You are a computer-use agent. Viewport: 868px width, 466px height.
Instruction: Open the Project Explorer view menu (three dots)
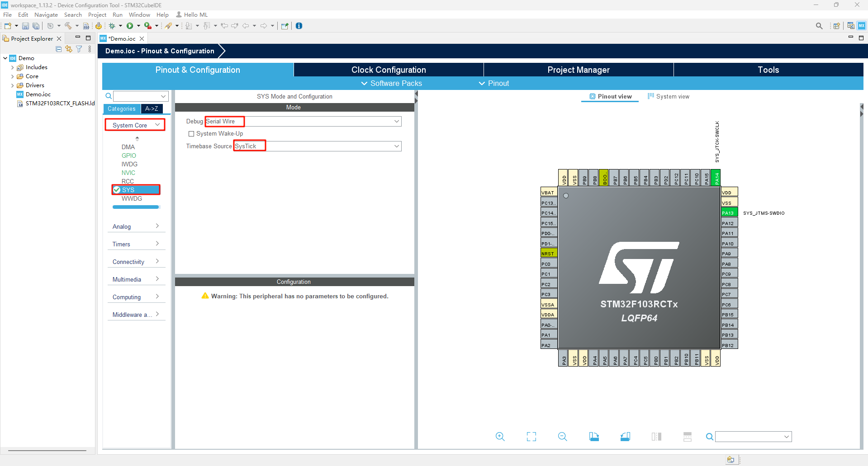(90, 49)
